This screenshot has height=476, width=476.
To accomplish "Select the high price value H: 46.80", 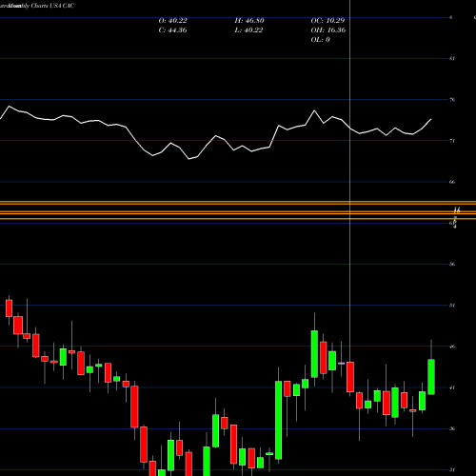I will [249, 21].
